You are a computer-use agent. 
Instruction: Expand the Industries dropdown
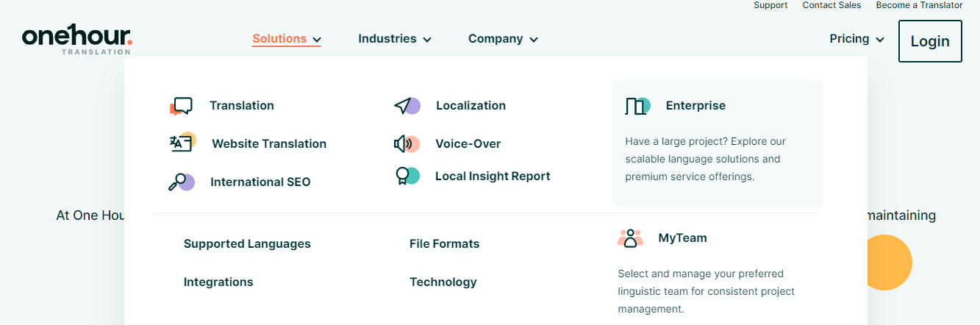coord(394,39)
